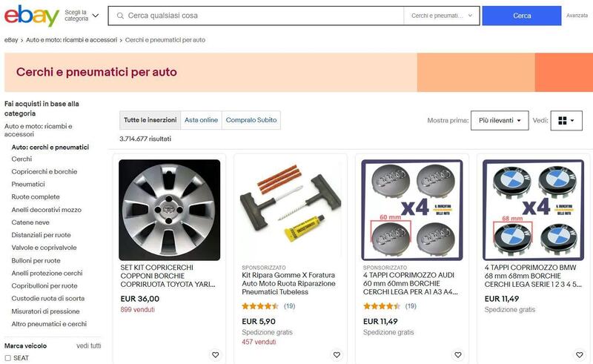The height and width of the screenshot is (364, 593).
Task: Open the Avanzata advanced search link
Action: (577, 16)
